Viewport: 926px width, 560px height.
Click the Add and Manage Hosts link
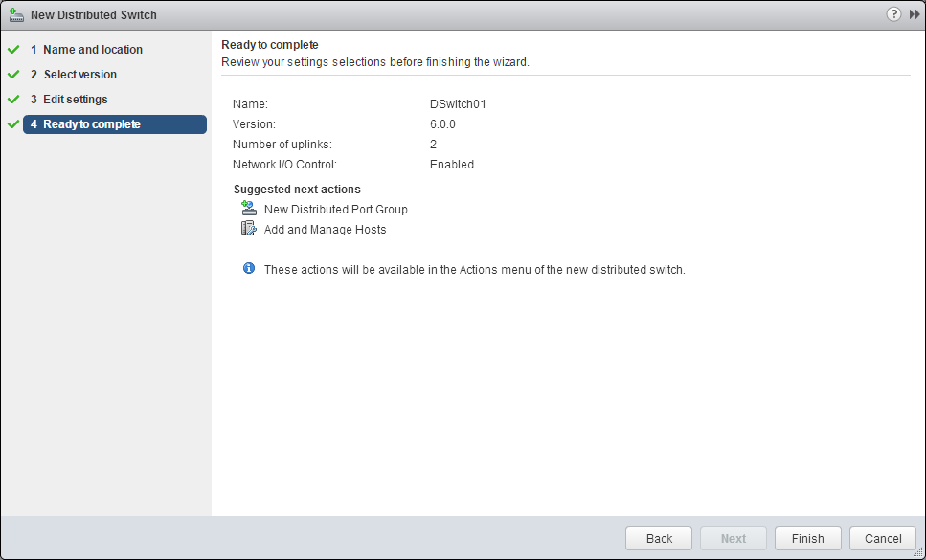click(325, 230)
